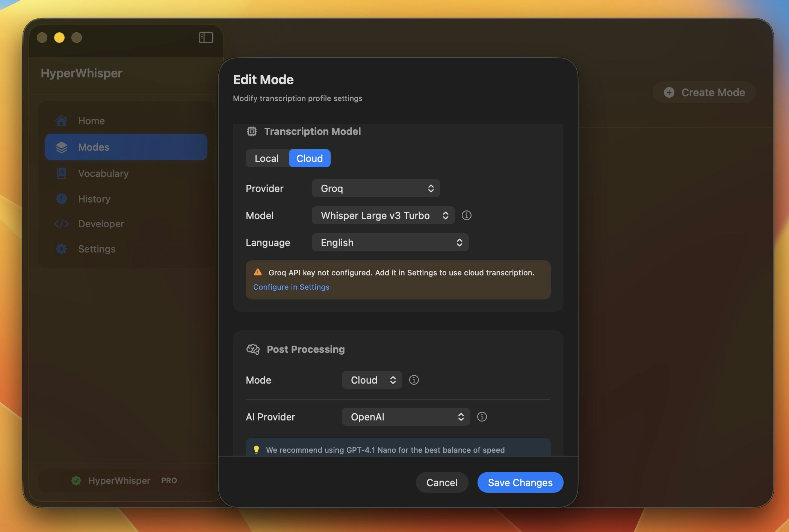
Task: Select the Home icon in the sidebar
Action: [61, 121]
